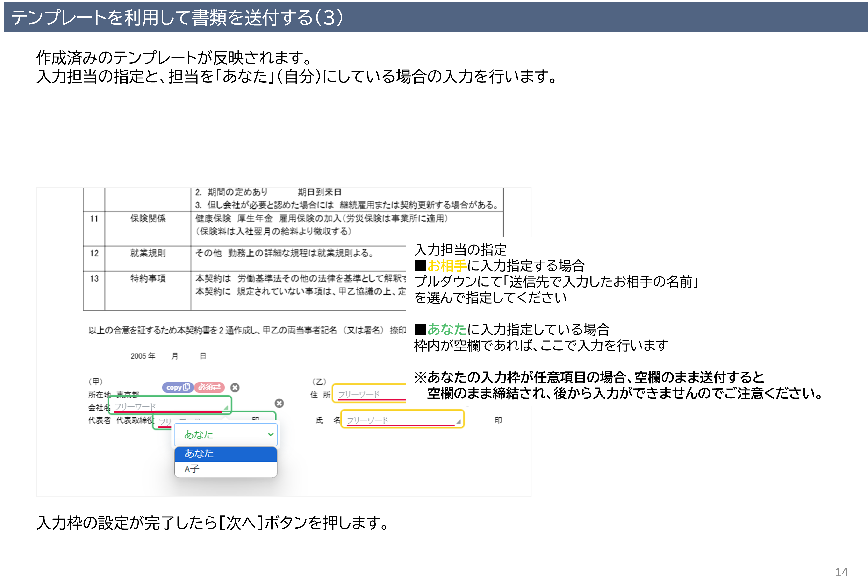Click the slide page number 14
The height and width of the screenshot is (588, 868).
coord(841,572)
